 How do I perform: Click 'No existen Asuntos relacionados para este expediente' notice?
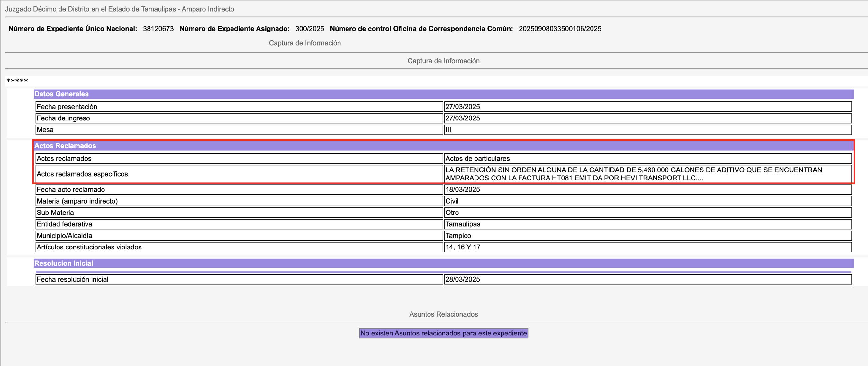[x=443, y=333]
